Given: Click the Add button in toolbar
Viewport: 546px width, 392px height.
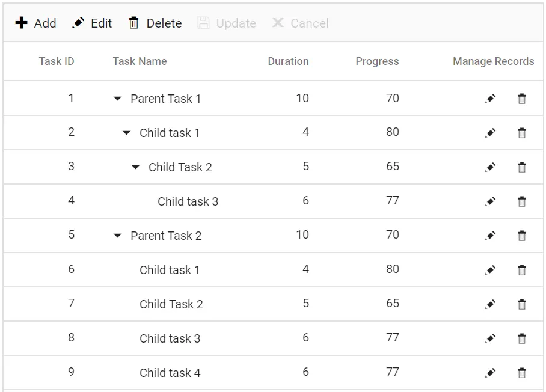Looking at the screenshot, I should 35,23.
